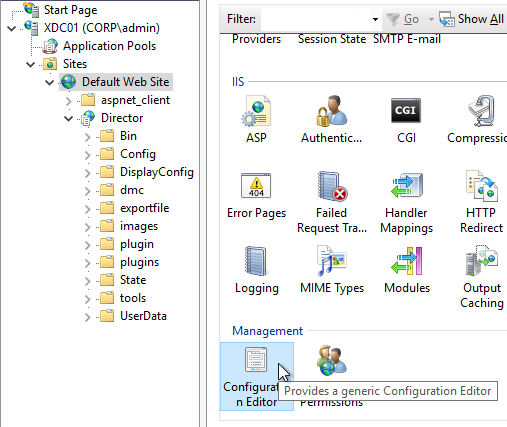This screenshot has height=427, width=507.
Task: Click the Go filter button
Action: point(402,19)
